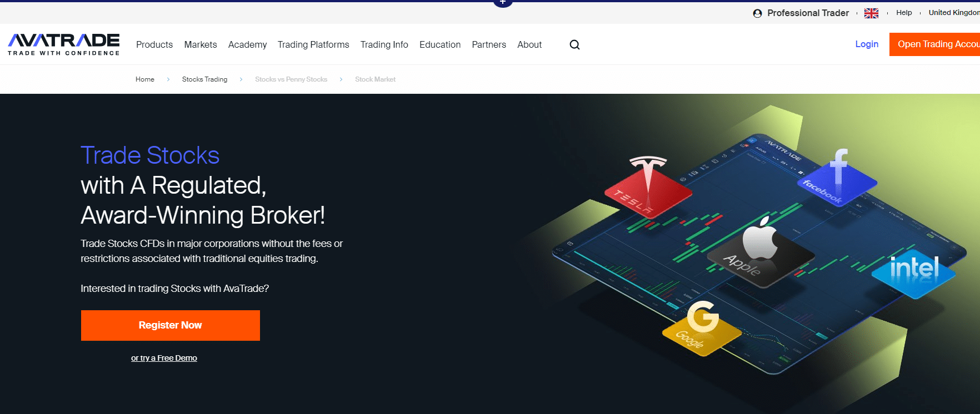Open the site search magnifier icon

[574, 44]
